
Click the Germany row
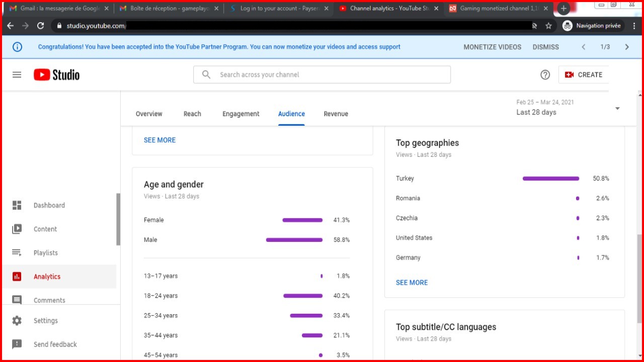pyautogui.click(x=503, y=257)
